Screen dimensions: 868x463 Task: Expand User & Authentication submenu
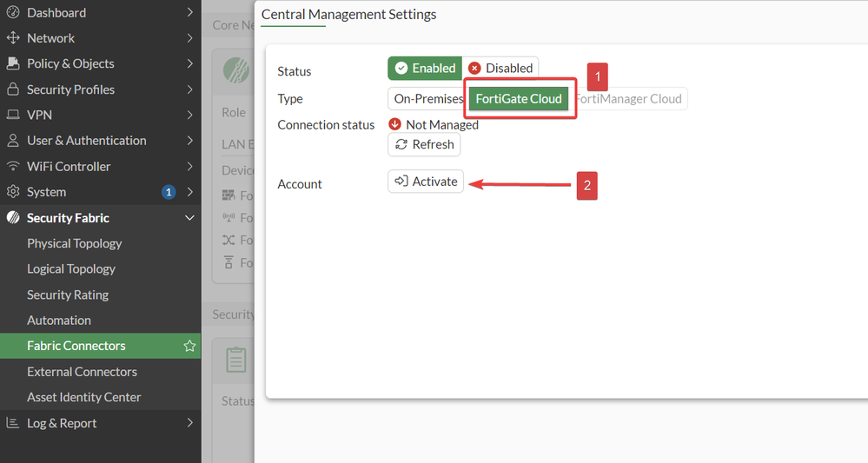click(x=189, y=141)
